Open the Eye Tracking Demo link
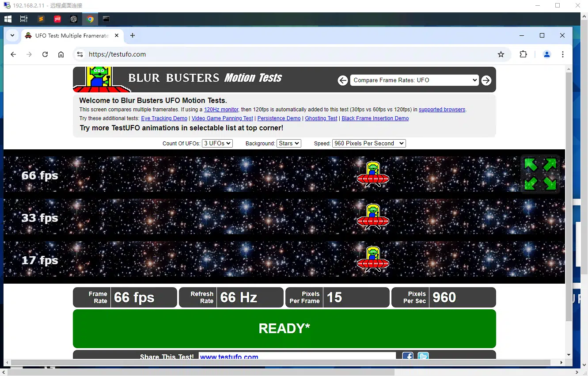 coord(164,118)
